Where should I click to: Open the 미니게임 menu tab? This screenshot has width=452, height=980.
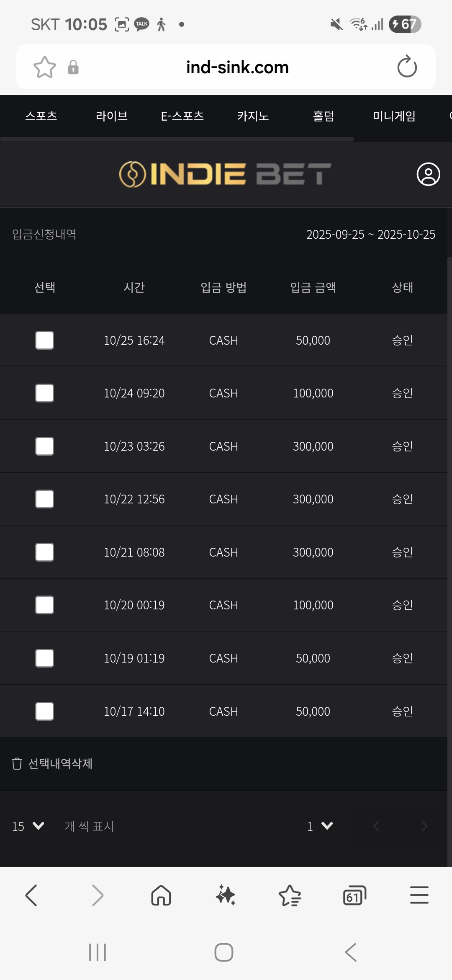click(x=394, y=116)
